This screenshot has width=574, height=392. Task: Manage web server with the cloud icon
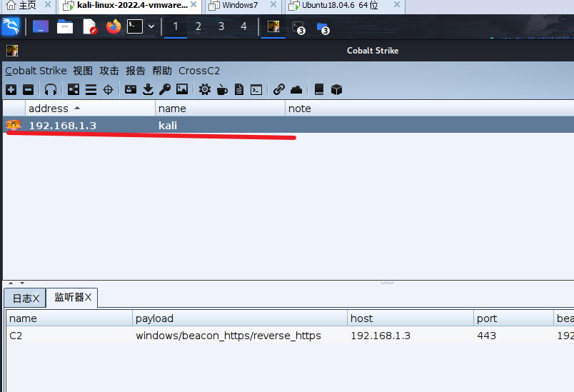coord(296,90)
